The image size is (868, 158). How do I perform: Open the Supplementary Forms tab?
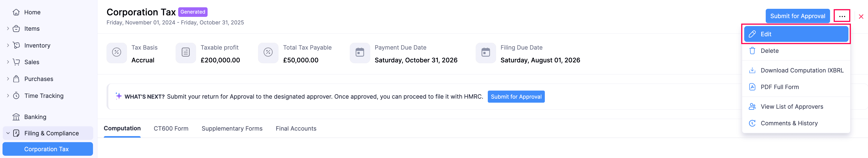232,129
